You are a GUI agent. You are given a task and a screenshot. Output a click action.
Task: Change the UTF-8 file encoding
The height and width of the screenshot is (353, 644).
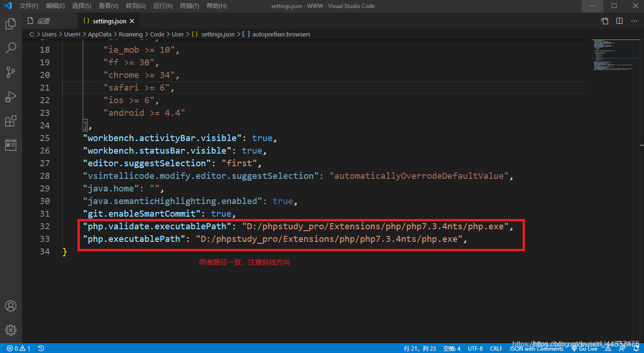[475, 348]
